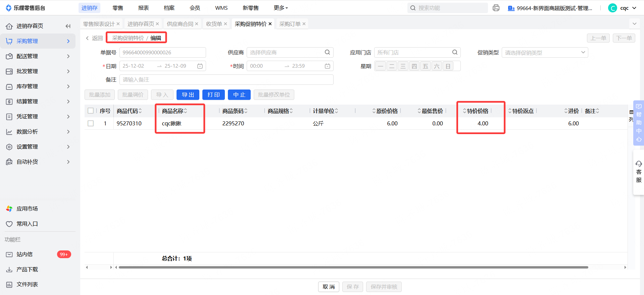Viewport: 644px width, 295px height.
Task: Click the column settings icon
Action: [x=631, y=112]
